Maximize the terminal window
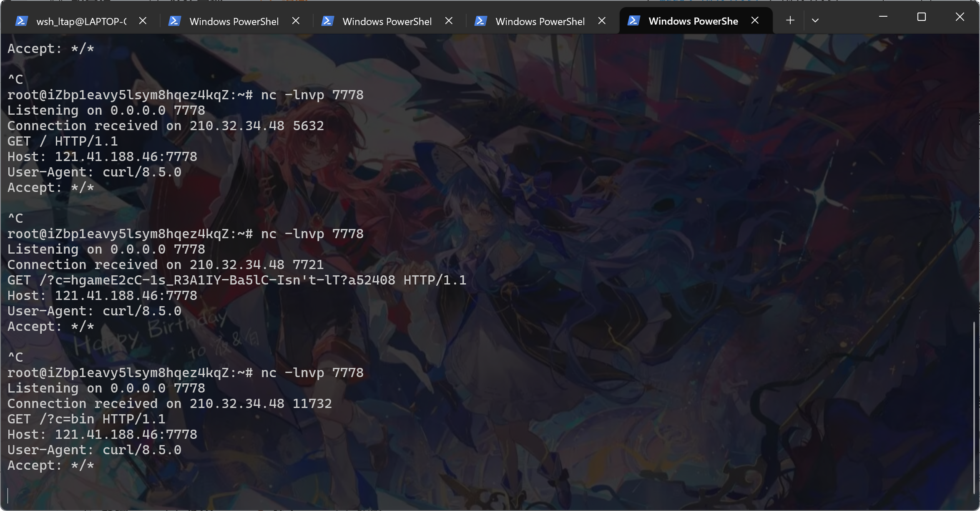Viewport: 980px width, 511px height. [922, 17]
